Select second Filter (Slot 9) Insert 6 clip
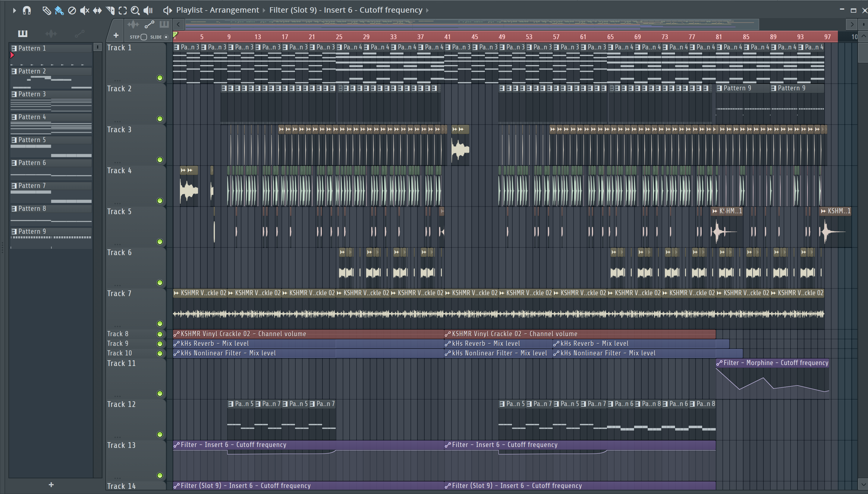The width and height of the screenshot is (868, 494). 580,486
